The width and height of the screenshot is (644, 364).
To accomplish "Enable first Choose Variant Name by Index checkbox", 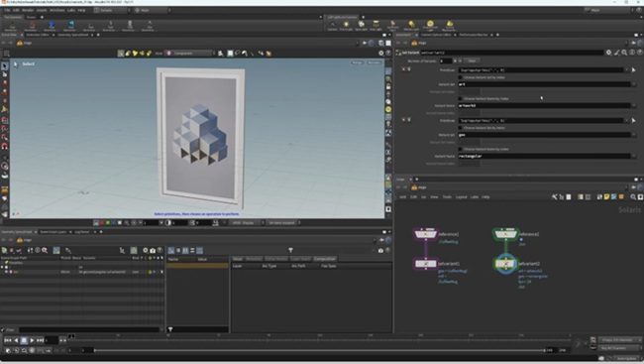I will [460, 99].
